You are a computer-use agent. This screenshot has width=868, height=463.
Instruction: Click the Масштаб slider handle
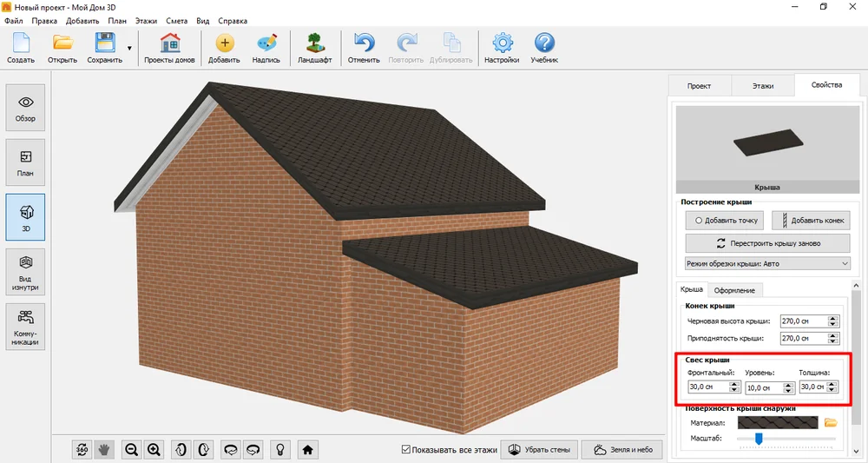tap(759, 439)
